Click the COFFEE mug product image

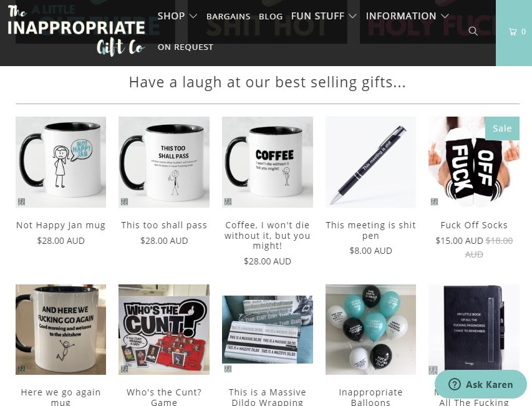[268, 162]
